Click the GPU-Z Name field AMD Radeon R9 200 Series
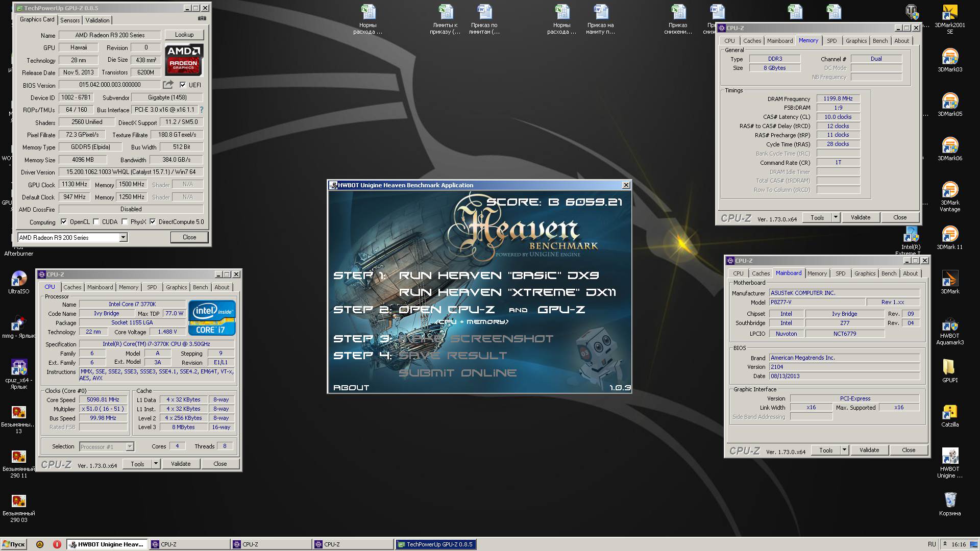The height and width of the screenshot is (551, 980). tap(110, 35)
